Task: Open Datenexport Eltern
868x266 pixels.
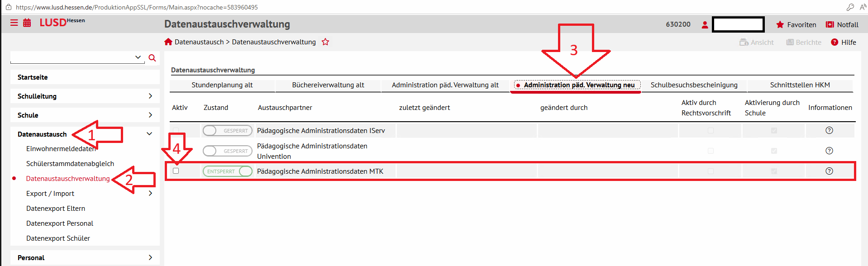Action: [x=56, y=208]
